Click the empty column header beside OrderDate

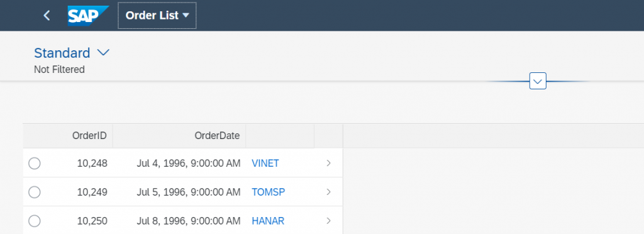tap(280, 136)
